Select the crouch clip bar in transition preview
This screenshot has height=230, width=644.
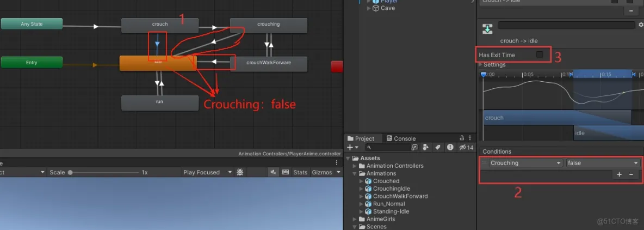click(557, 118)
